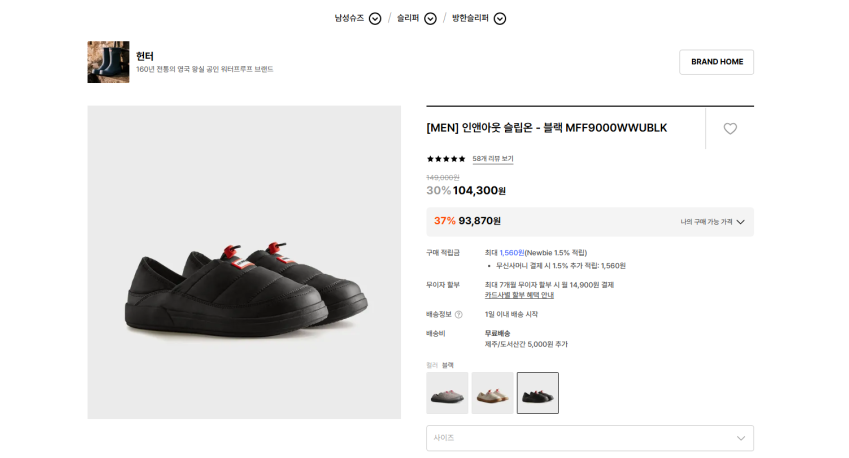Select the grey slip-on color option
The image size is (849, 458).
pyautogui.click(x=447, y=393)
